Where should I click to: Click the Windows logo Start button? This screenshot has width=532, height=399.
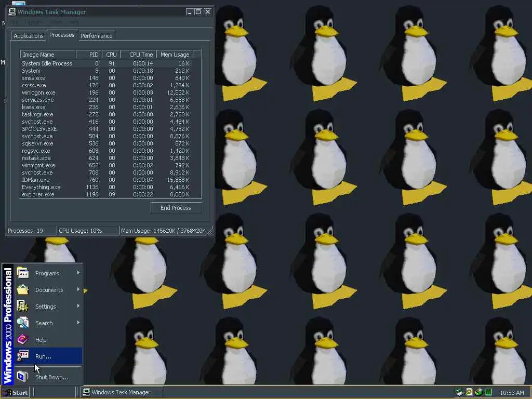click(16, 393)
